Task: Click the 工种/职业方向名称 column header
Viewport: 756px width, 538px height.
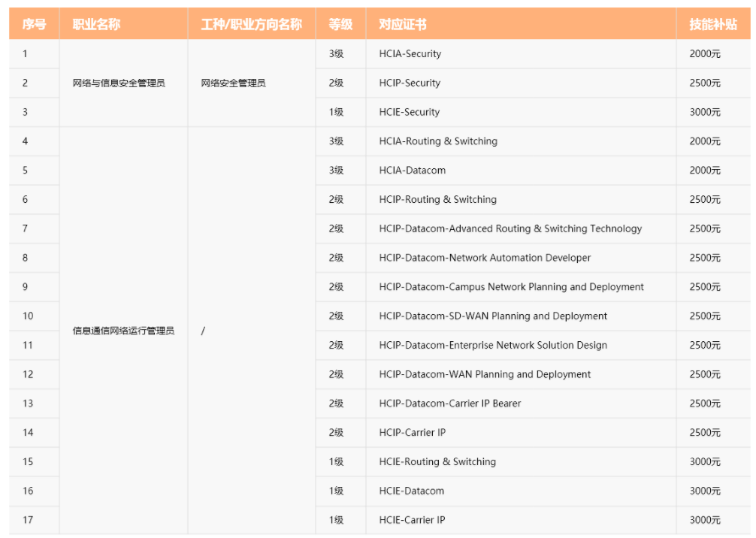Action: point(251,24)
